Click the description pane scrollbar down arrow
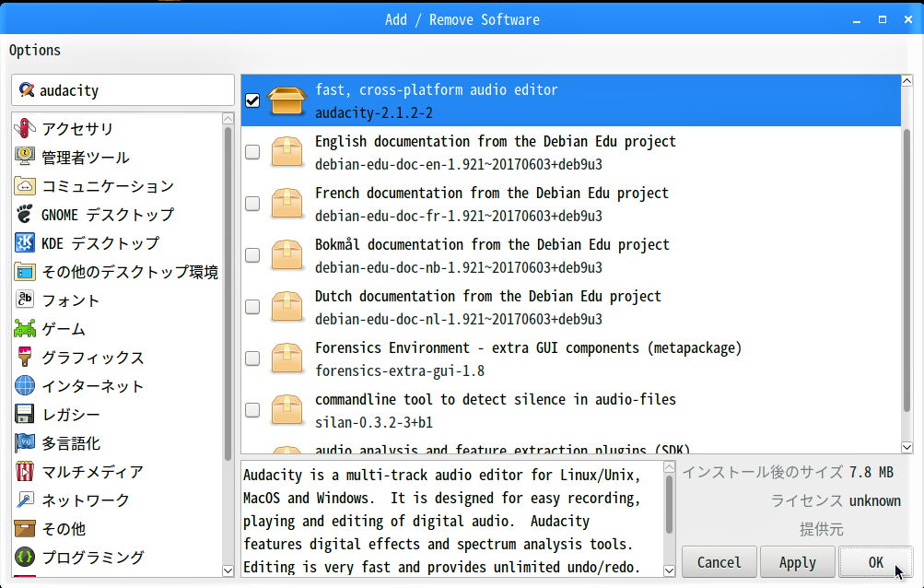The image size is (924, 588). point(669,570)
